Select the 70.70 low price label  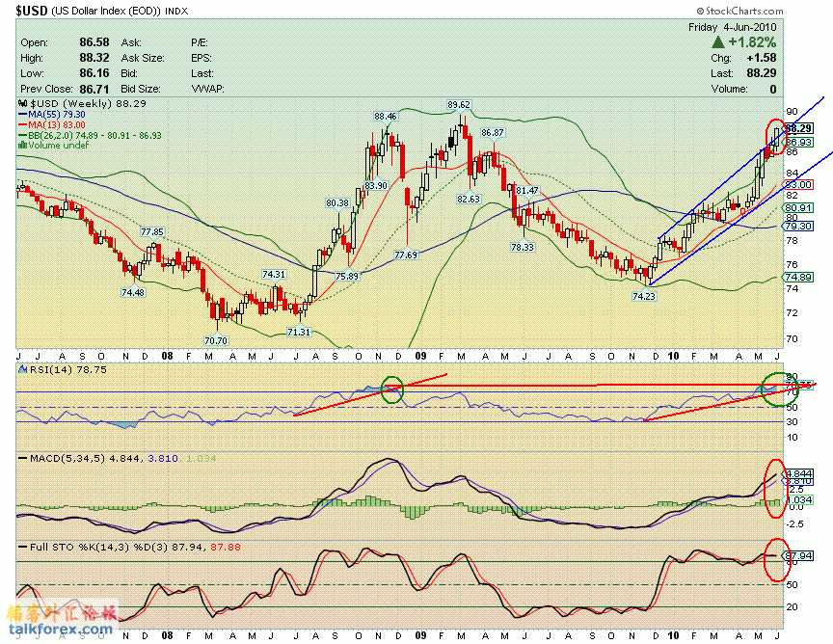tap(216, 340)
